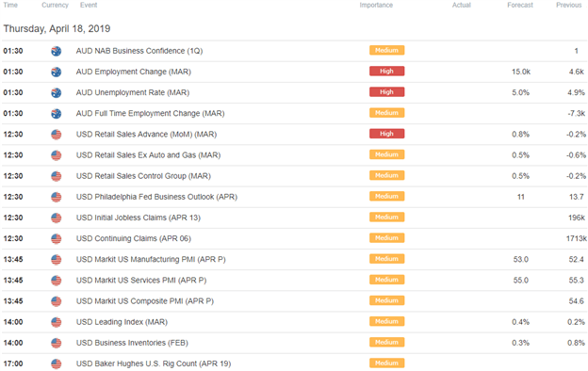The height and width of the screenshot is (371, 588).
Task: Open AUD Full Time Employment Change event
Action: pyautogui.click(x=151, y=114)
